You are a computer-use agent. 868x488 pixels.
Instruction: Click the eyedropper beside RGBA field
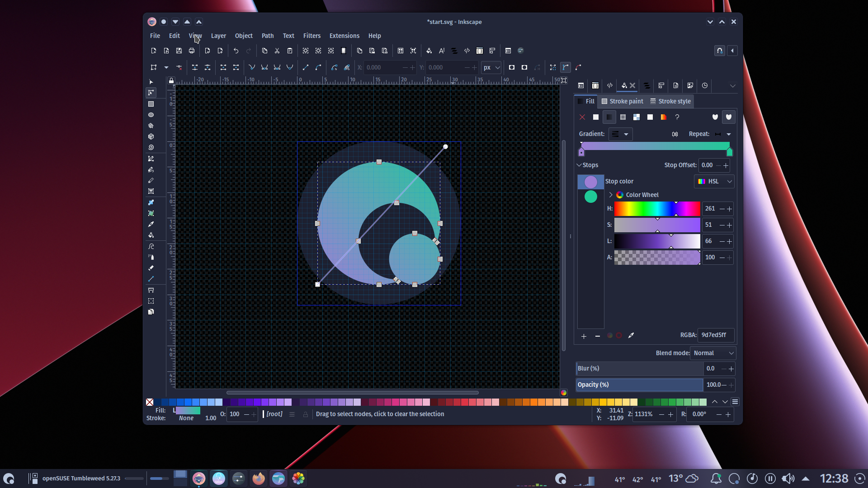pos(631,335)
